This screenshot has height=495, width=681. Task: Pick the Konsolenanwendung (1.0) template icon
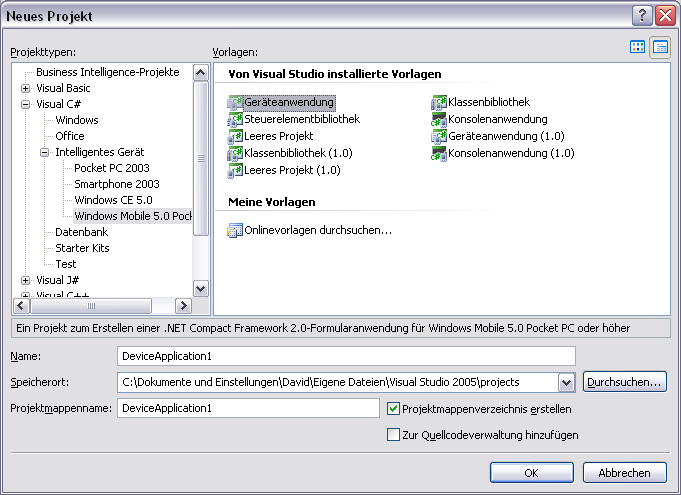pyautogui.click(x=439, y=153)
